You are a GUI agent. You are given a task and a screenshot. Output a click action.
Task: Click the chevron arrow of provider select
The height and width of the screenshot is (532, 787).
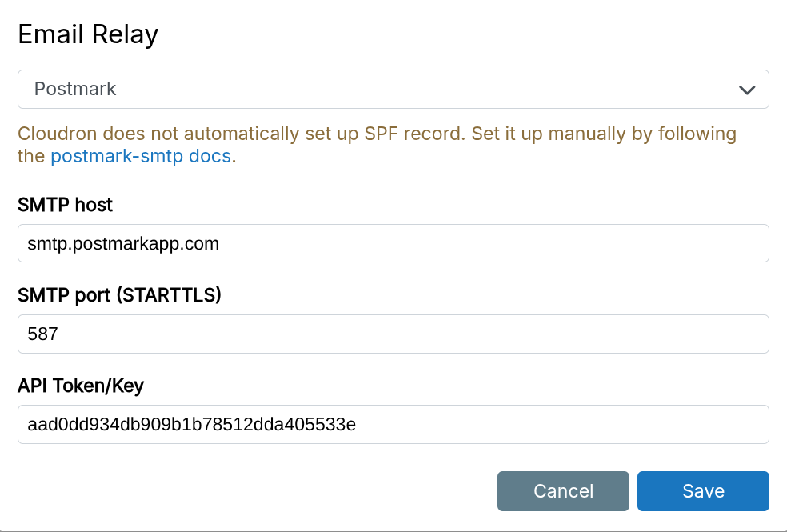point(747,90)
